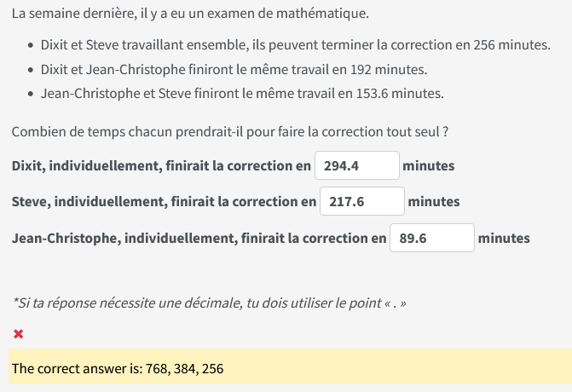The image size is (572, 392).
Task: Click '256 minutes' in the first bullet
Action: click(511, 44)
